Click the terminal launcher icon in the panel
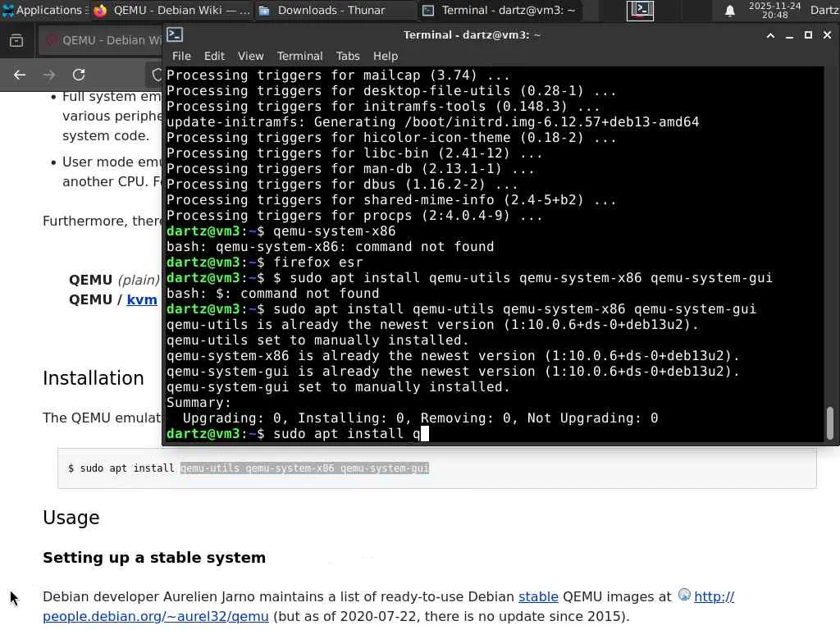The width and height of the screenshot is (840, 630). coord(640,10)
